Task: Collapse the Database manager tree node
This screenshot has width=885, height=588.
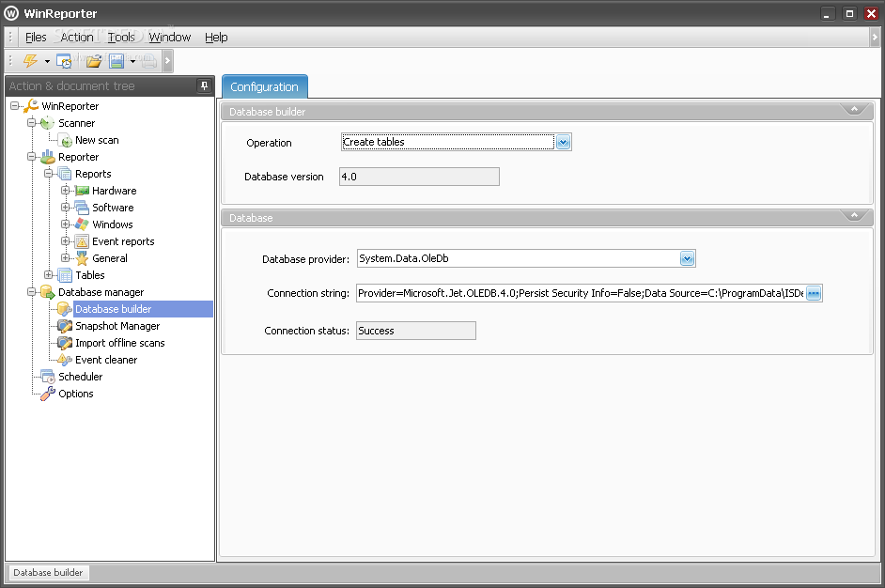Action: click(x=32, y=292)
